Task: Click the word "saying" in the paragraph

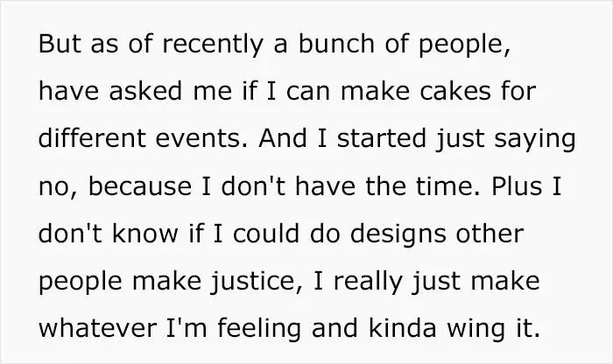Action: click(x=535, y=140)
